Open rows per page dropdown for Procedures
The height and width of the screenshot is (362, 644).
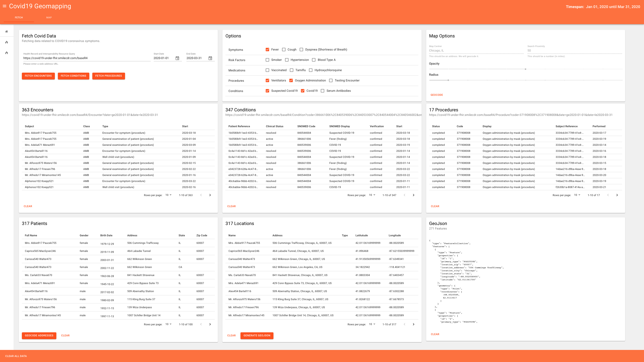click(577, 195)
